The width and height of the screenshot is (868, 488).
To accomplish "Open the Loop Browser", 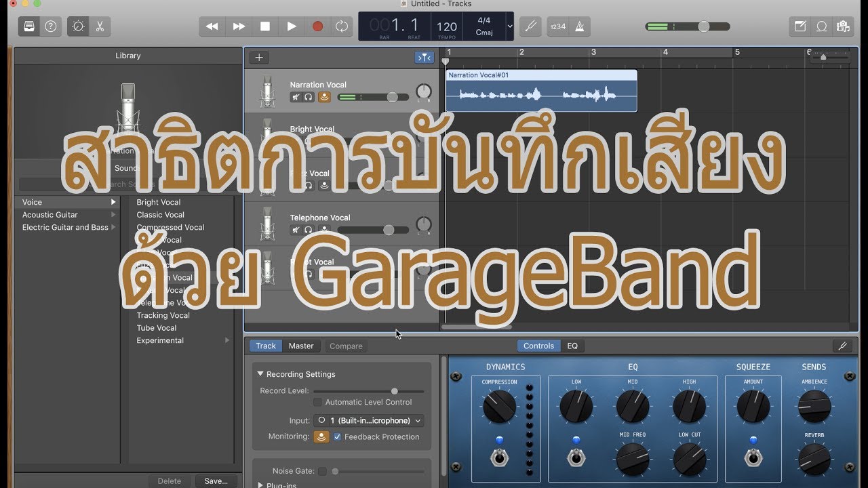I will tap(821, 26).
